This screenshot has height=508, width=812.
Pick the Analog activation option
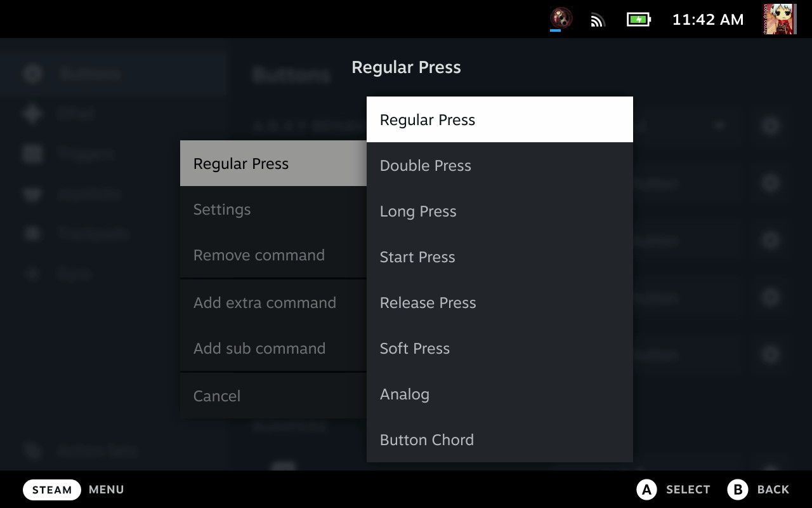tap(499, 394)
